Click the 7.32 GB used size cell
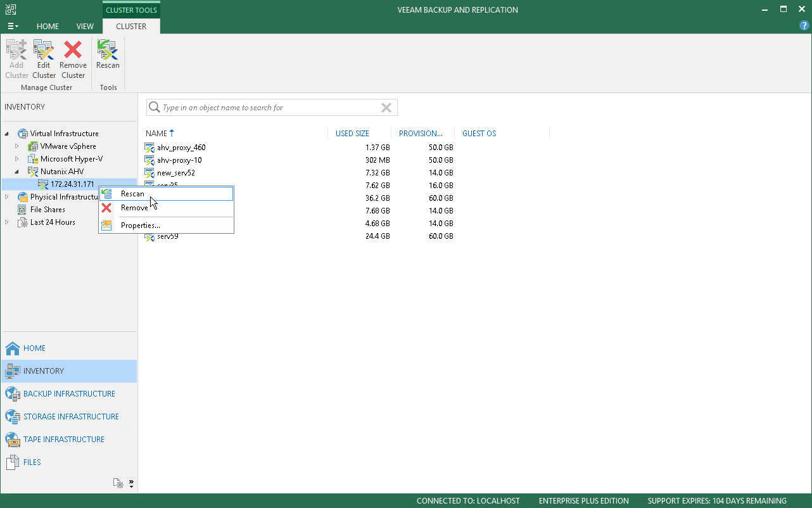The image size is (812, 508). point(377,173)
